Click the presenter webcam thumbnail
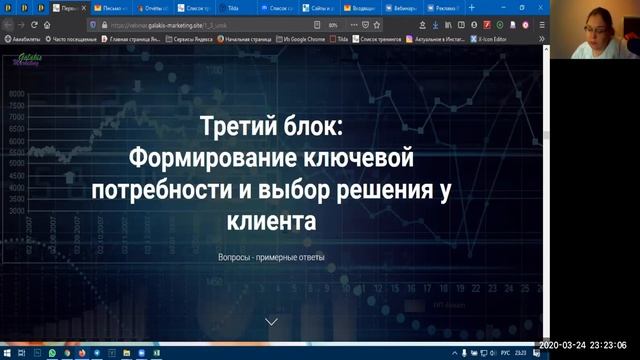 point(595,29)
